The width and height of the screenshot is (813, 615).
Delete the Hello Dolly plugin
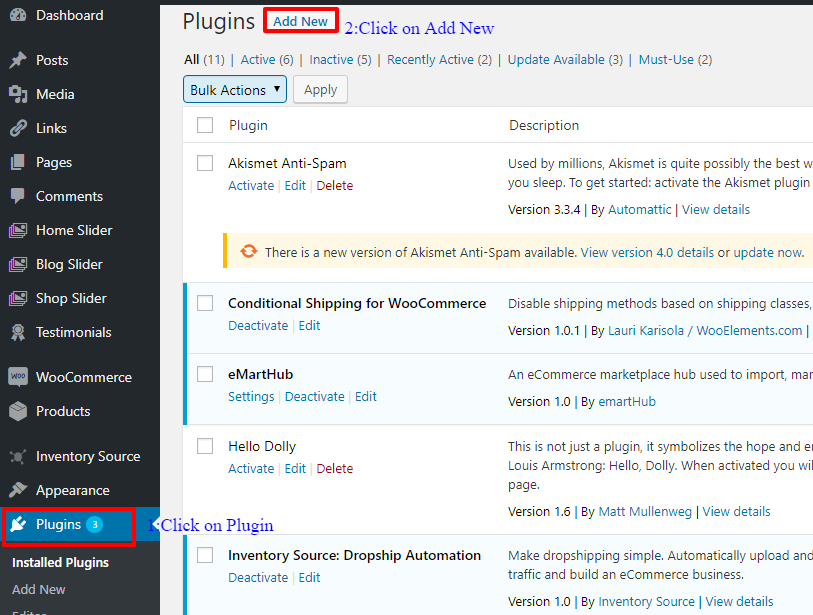334,469
